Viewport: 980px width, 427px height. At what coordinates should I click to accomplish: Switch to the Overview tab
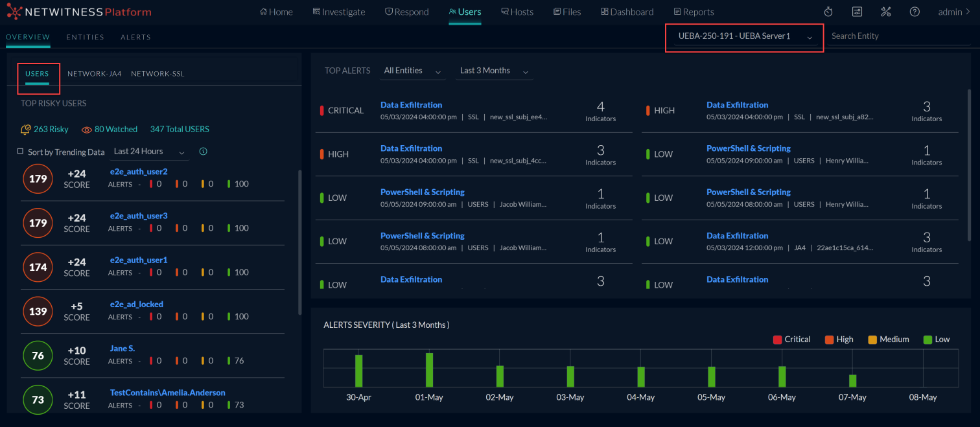pyautogui.click(x=28, y=37)
